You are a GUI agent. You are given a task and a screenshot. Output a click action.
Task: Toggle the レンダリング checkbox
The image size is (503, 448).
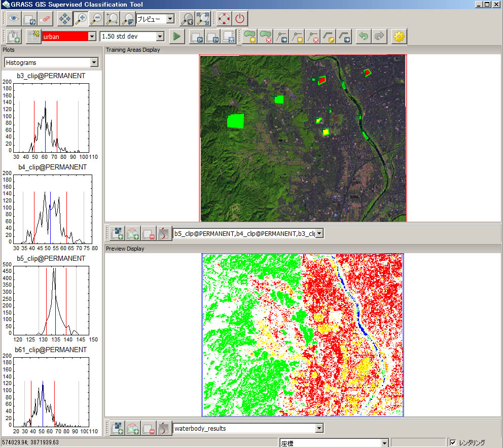click(453, 443)
